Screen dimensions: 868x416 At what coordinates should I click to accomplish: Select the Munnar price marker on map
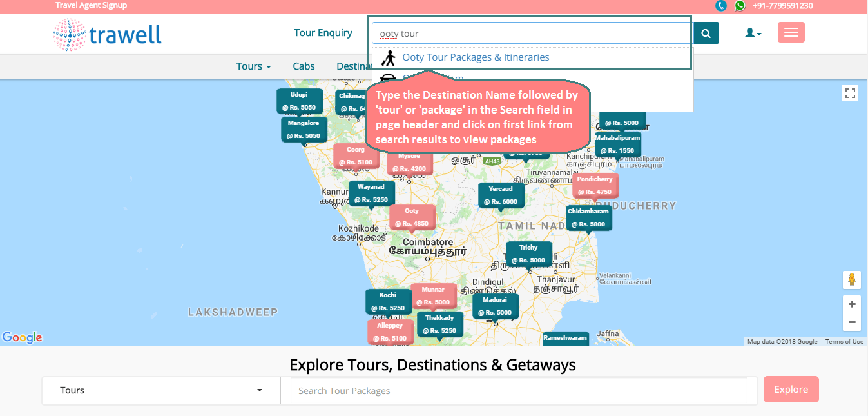tap(433, 296)
